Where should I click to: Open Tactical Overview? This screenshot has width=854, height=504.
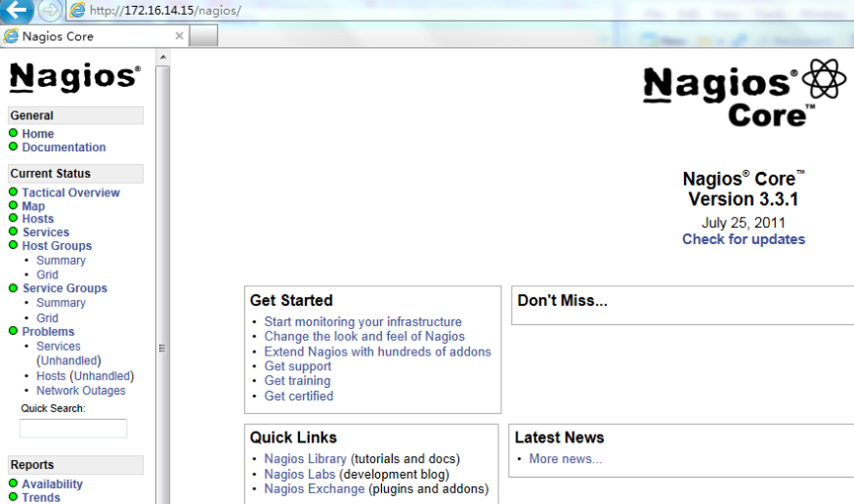click(x=70, y=192)
